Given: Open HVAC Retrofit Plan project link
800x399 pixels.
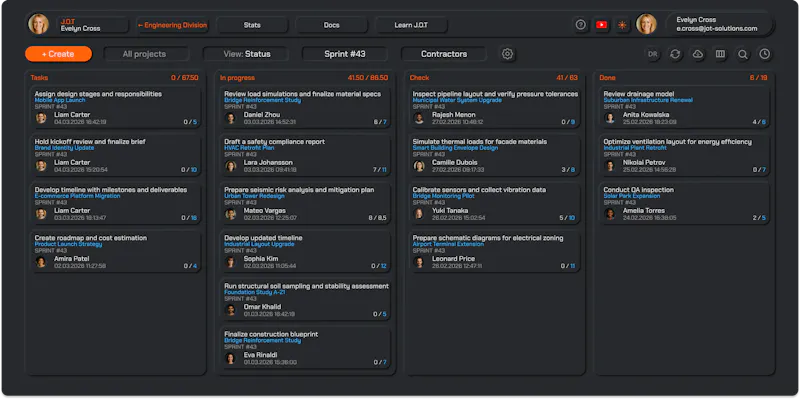Looking at the screenshot, I should click(249, 148).
